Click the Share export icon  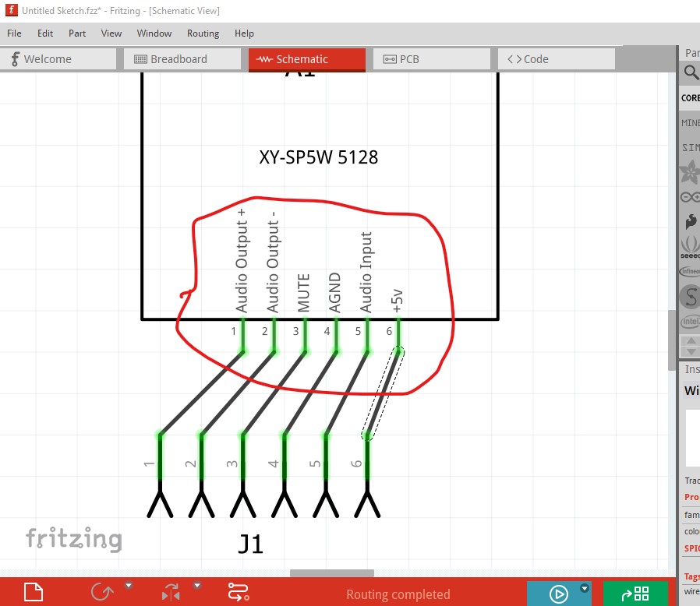point(635,594)
